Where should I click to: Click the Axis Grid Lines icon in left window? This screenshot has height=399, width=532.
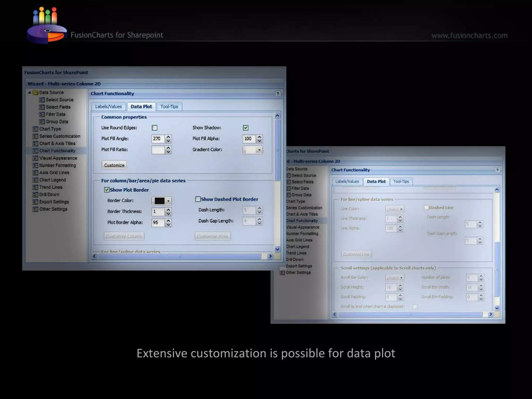35,172
